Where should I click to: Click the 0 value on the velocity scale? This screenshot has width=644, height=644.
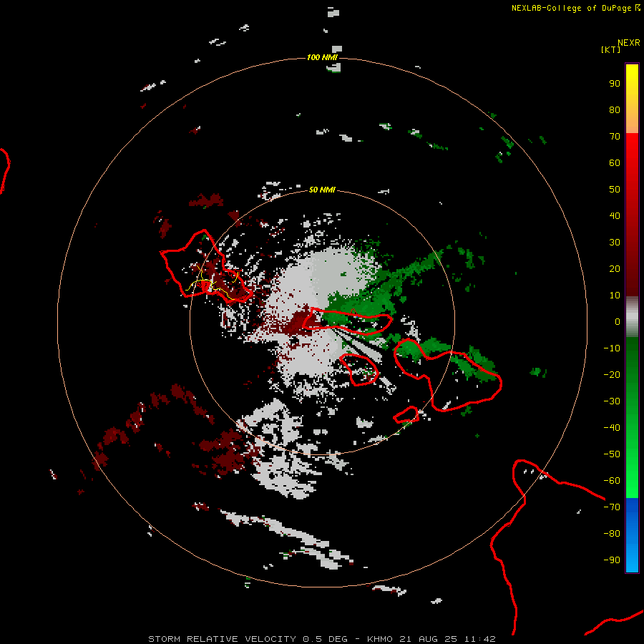[618, 322]
